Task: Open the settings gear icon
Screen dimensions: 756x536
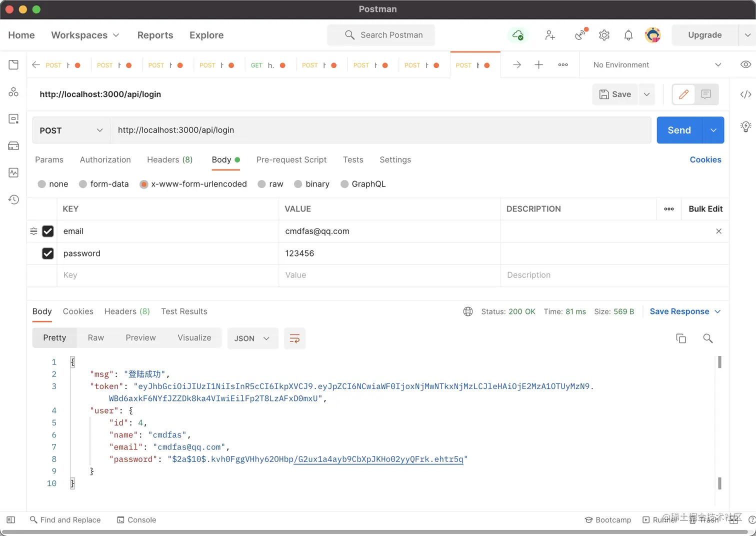Action: [x=604, y=35]
